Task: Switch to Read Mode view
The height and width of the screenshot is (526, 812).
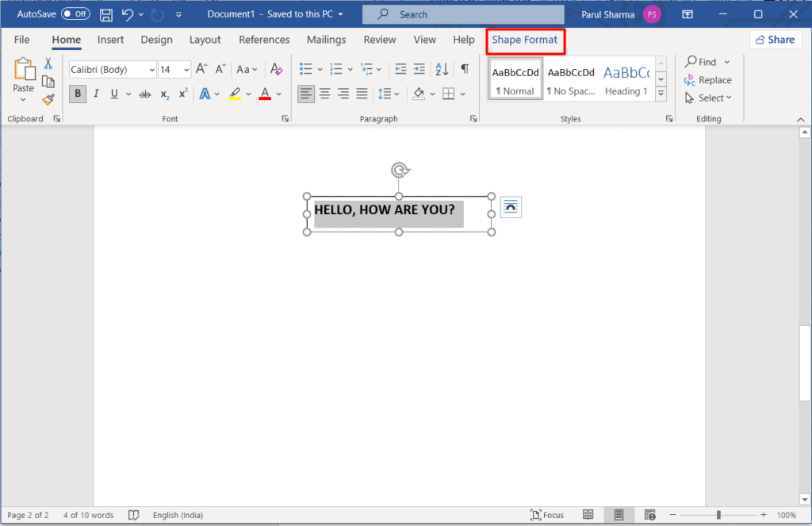Action: 588,515
